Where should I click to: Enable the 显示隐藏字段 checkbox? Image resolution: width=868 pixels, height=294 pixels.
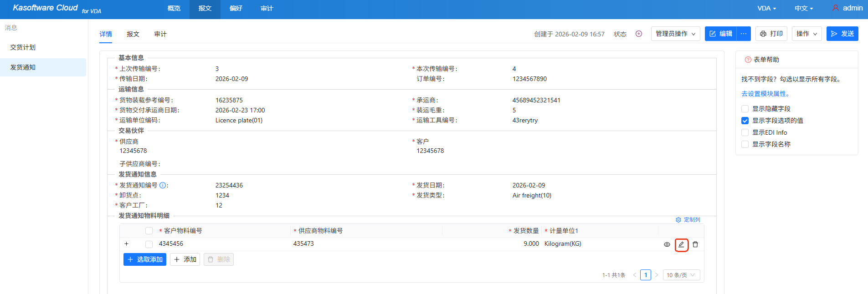click(745, 109)
